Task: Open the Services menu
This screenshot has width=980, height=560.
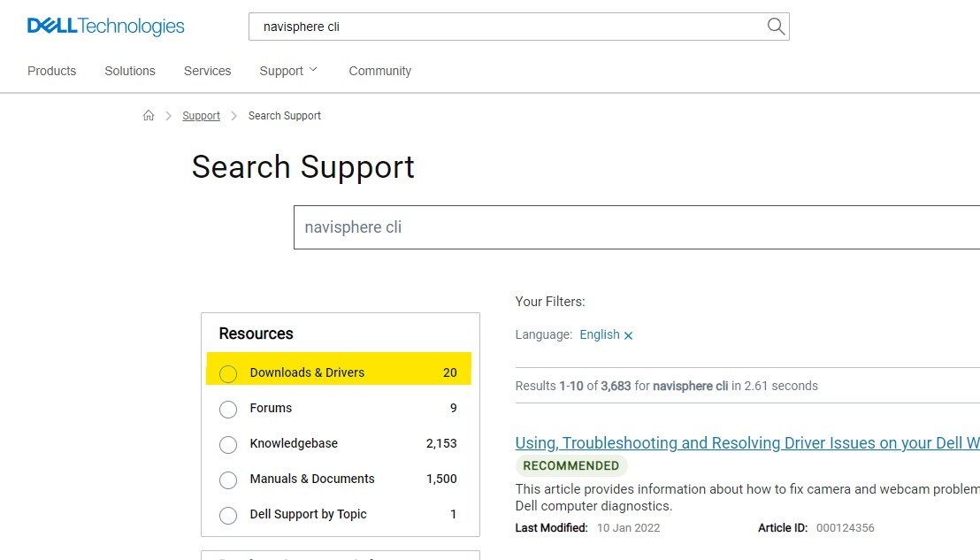Action: pos(207,71)
